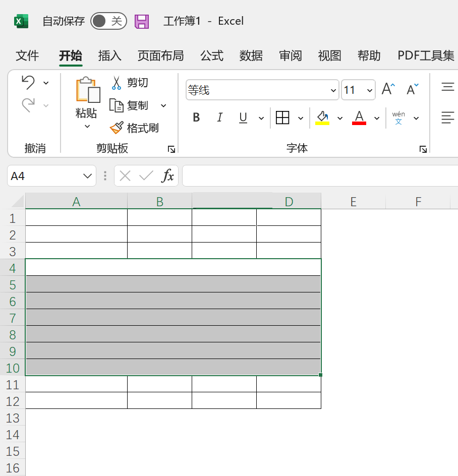The image size is (458, 476).
Task: Select column E header
Action: point(353,202)
